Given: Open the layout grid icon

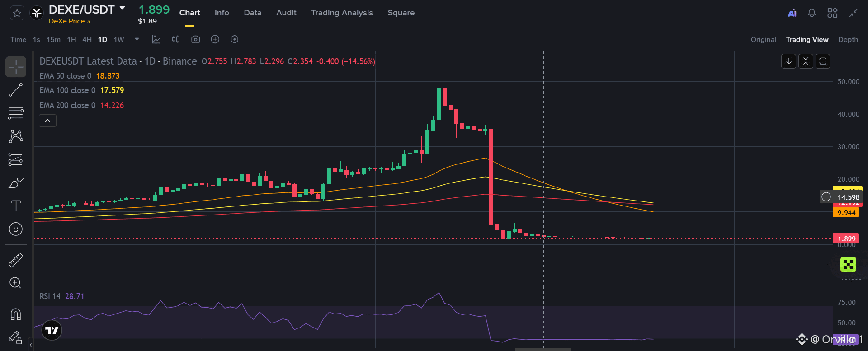Looking at the screenshot, I should click(x=832, y=13).
